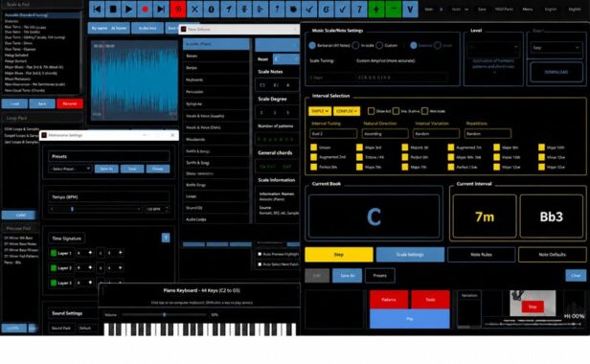Click the Bb3 current note box
Image resolution: width=590 pixels, height=364 pixels.
[552, 216]
